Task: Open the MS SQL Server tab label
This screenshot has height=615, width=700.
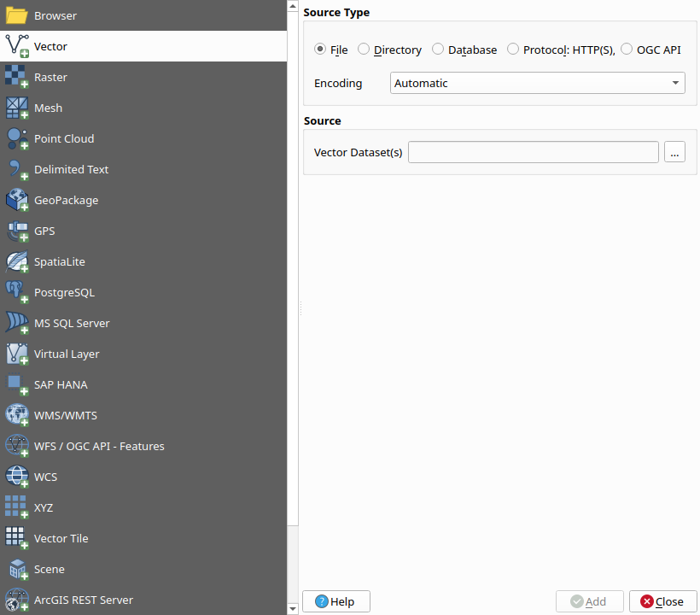Action: point(72,324)
